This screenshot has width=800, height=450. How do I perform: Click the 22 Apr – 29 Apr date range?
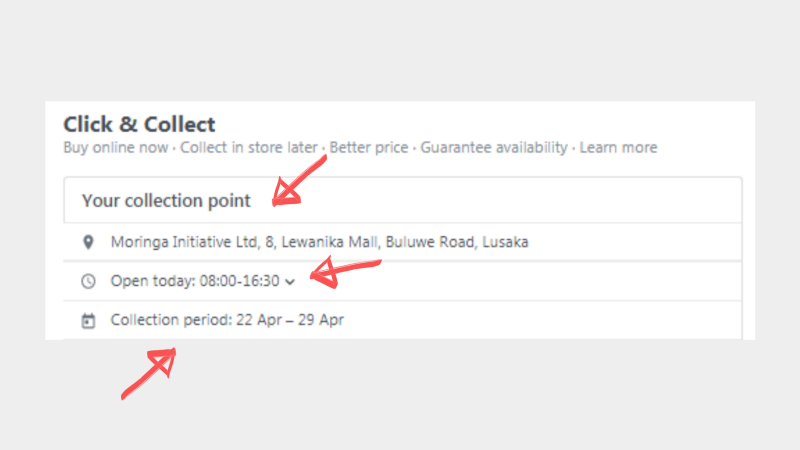point(290,321)
